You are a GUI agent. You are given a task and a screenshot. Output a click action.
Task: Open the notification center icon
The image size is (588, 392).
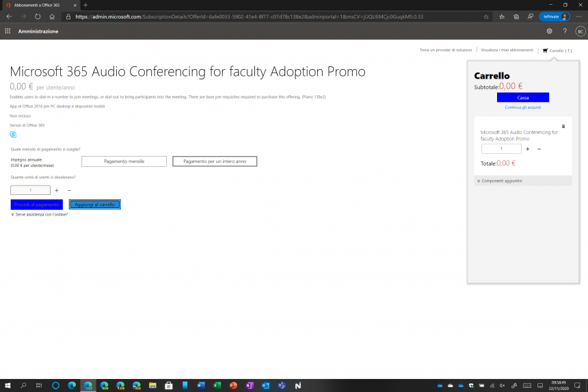[578, 385]
